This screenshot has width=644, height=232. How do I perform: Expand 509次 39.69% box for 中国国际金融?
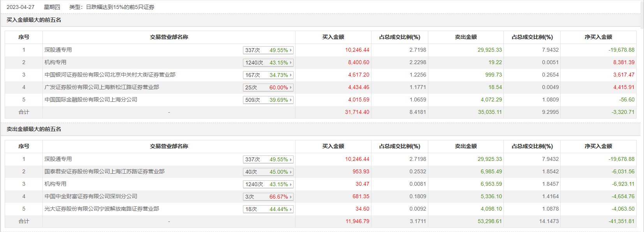268,100
